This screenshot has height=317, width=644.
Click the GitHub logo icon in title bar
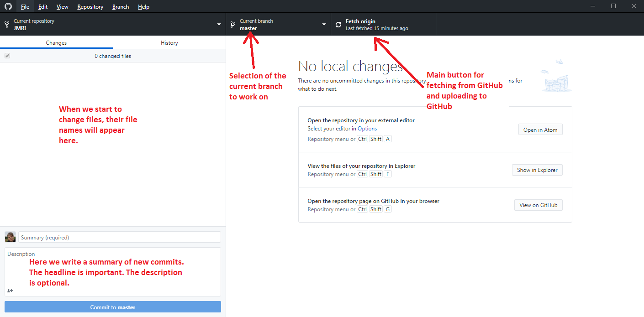[8, 6]
